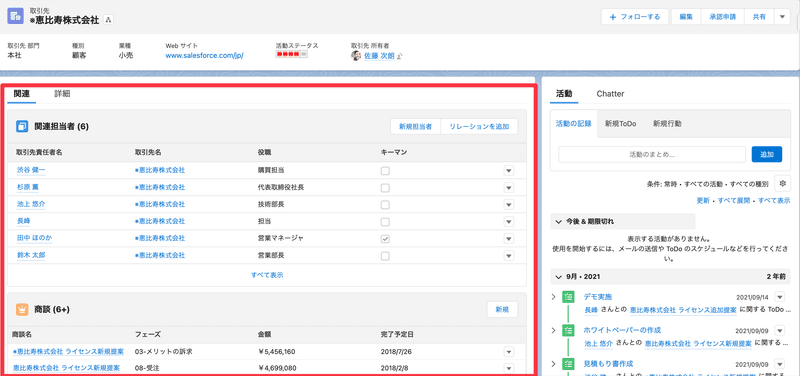Expand the デモ実施 activity details

point(554,297)
